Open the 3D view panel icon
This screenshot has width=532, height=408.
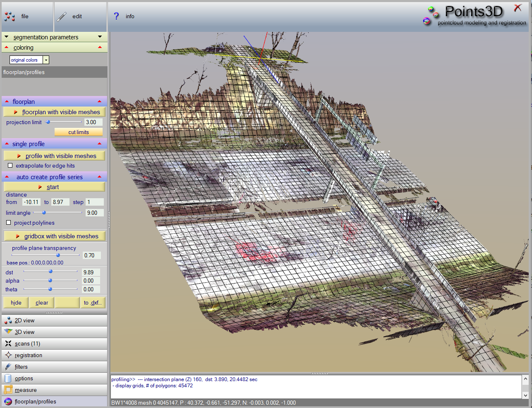[8, 332]
